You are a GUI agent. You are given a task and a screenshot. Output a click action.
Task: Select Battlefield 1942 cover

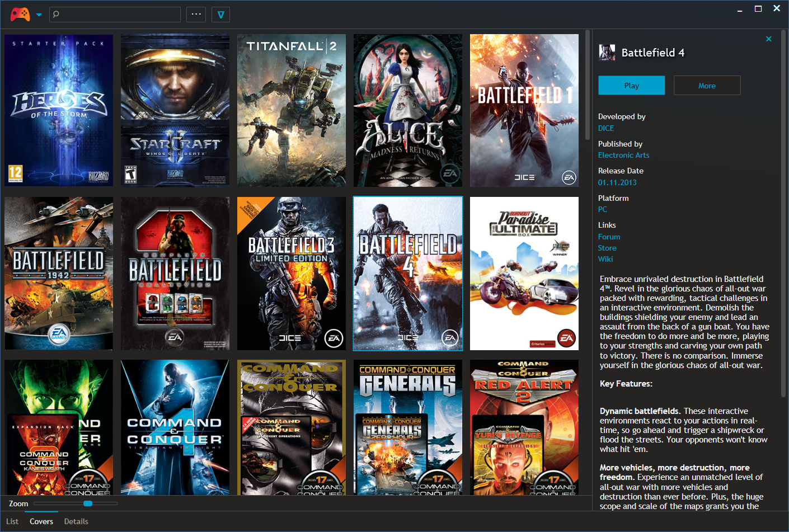59,274
